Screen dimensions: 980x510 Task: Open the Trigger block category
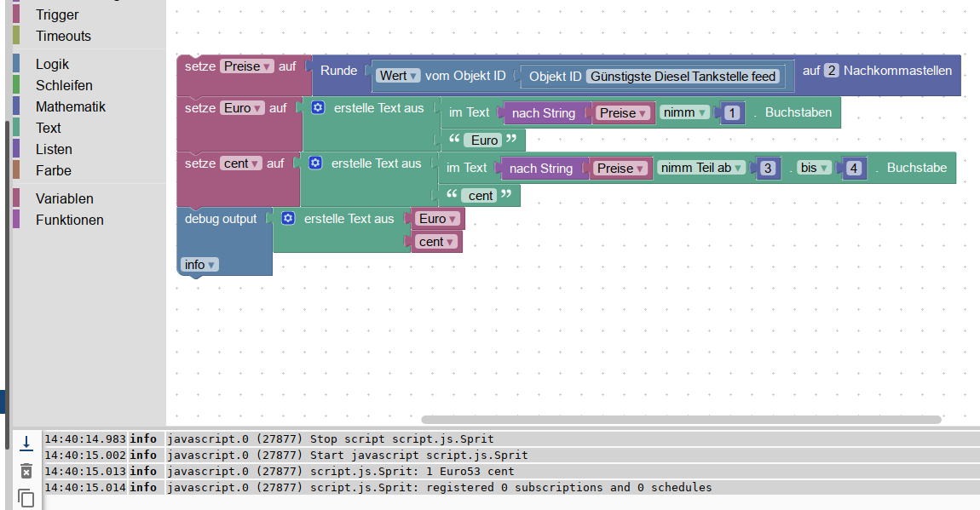57,14
